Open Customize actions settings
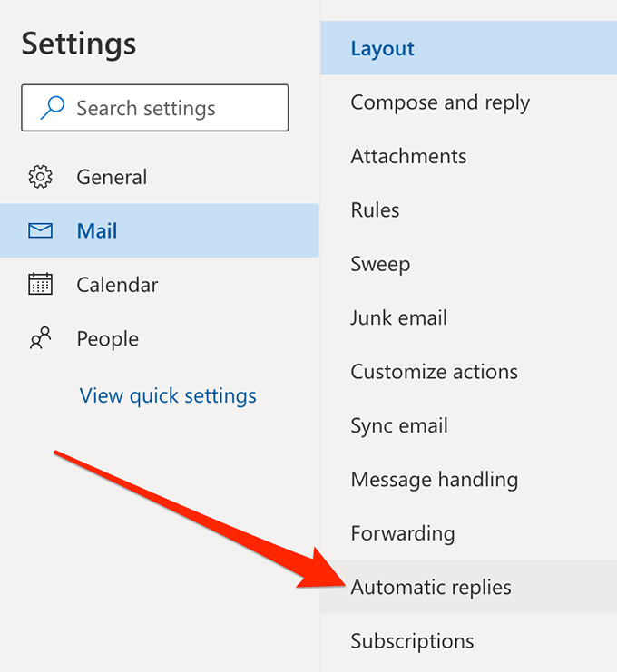617x672 pixels. (468, 372)
